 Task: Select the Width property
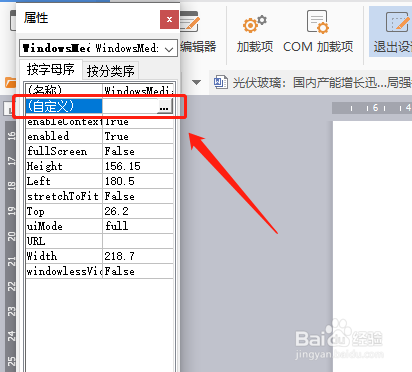click(x=64, y=256)
